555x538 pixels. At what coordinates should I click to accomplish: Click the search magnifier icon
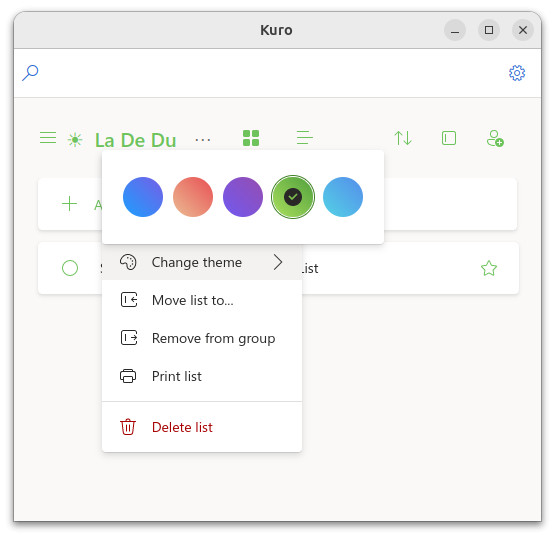click(30, 73)
